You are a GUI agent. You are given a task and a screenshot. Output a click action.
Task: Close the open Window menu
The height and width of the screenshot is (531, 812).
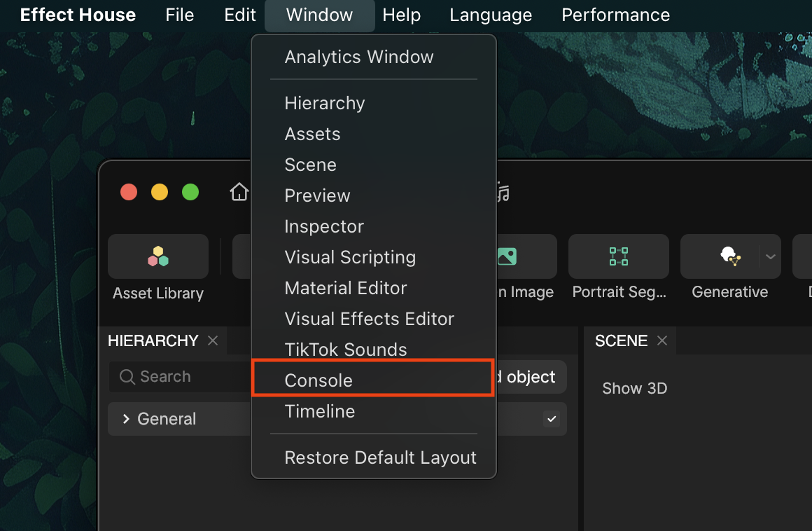click(x=319, y=15)
